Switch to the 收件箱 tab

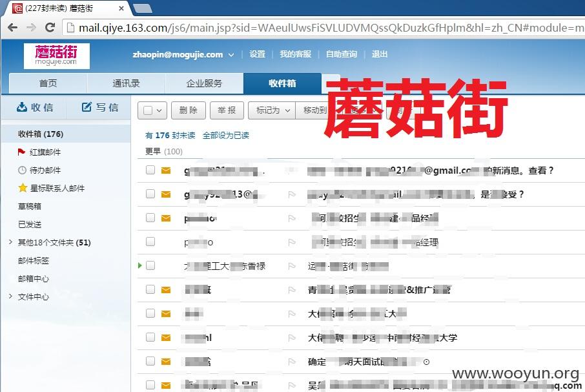282,83
